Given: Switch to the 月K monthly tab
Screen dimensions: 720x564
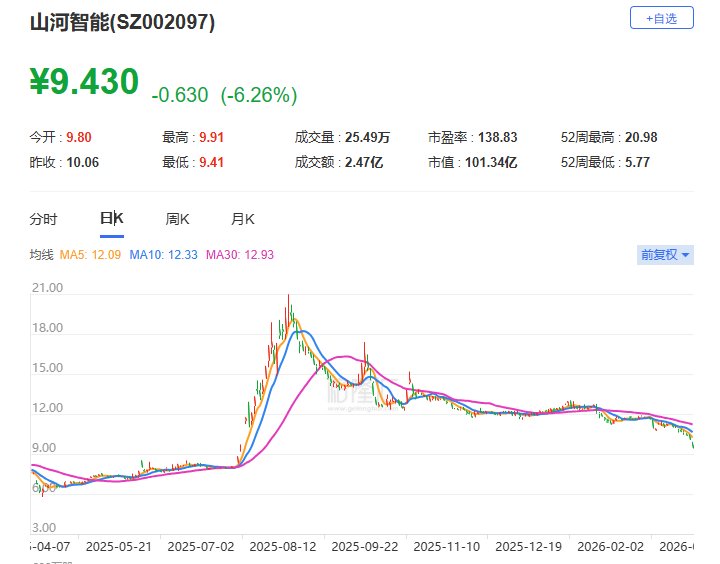Looking at the screenshot, I should 243,219.
